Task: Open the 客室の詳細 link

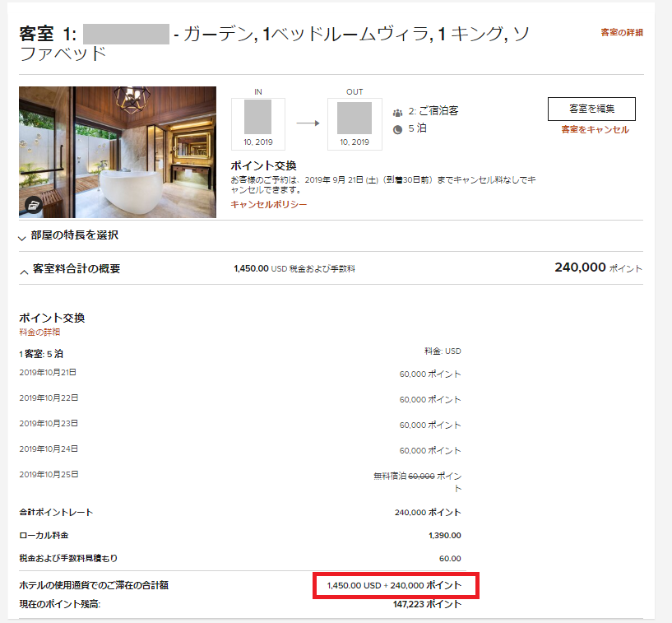Action: (x=622, y=33)
